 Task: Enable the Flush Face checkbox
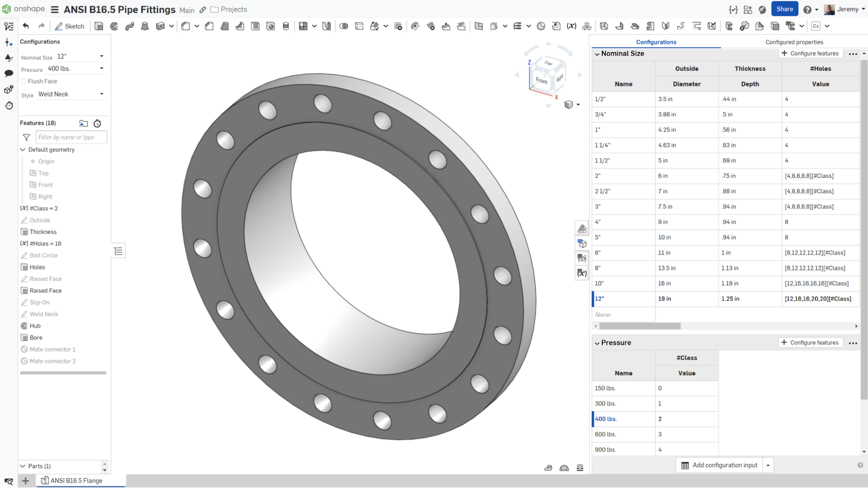click(x=24, y=81)
